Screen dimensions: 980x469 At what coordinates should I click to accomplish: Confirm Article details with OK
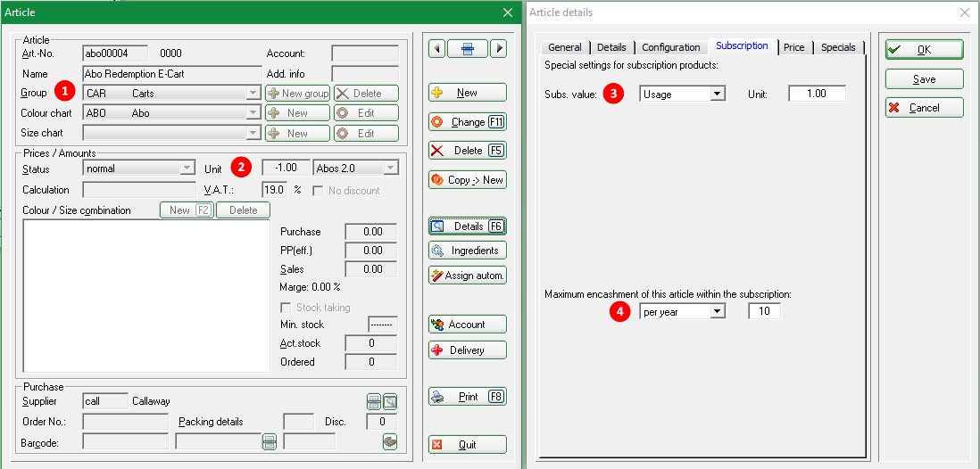925,50
